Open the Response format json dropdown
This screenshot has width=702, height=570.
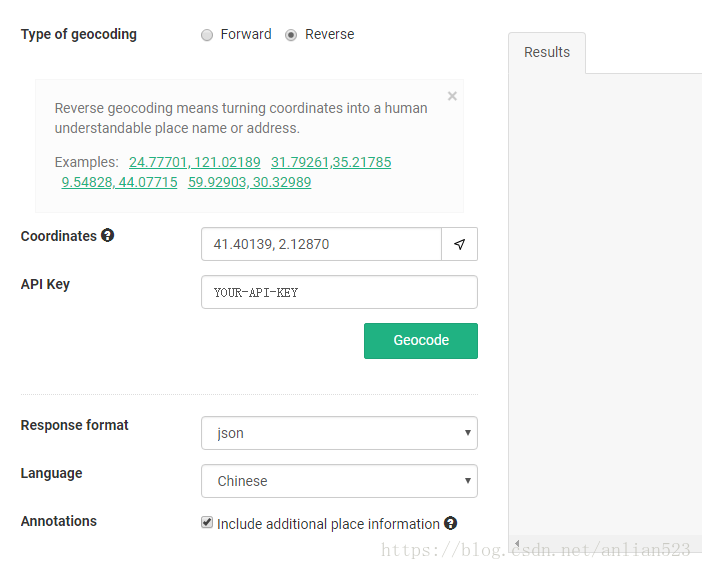click(339, 433)
